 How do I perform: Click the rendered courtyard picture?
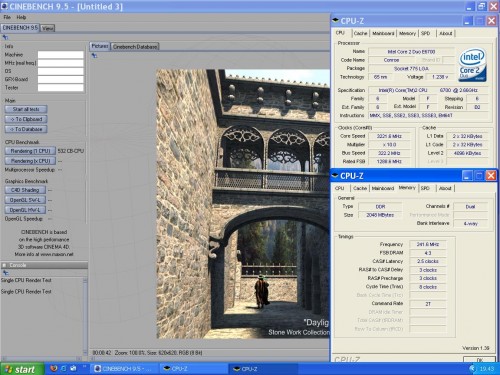coord(243,204)
